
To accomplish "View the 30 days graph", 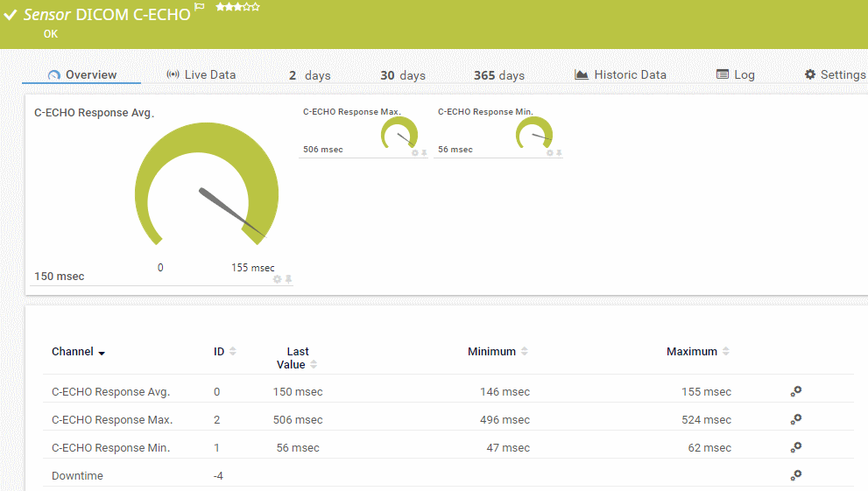I will click(x=402, y=75).
